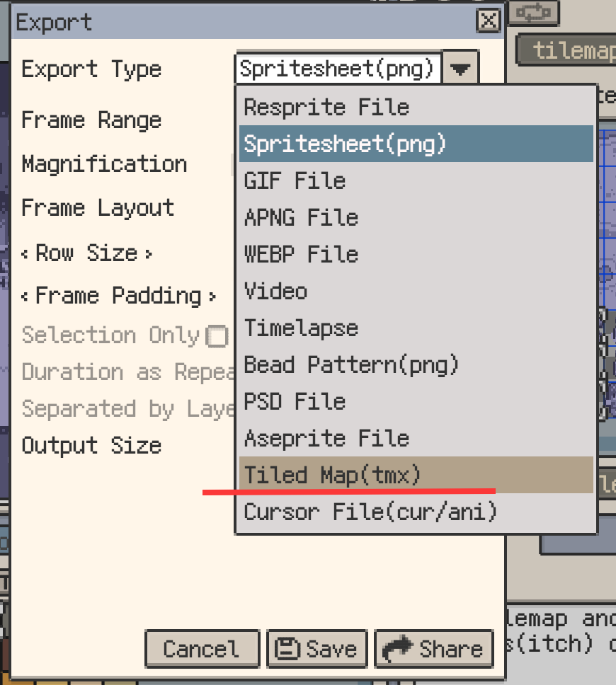The image size is (616, 685).
Task: Click the Row Size label
Action: [86, 253]
